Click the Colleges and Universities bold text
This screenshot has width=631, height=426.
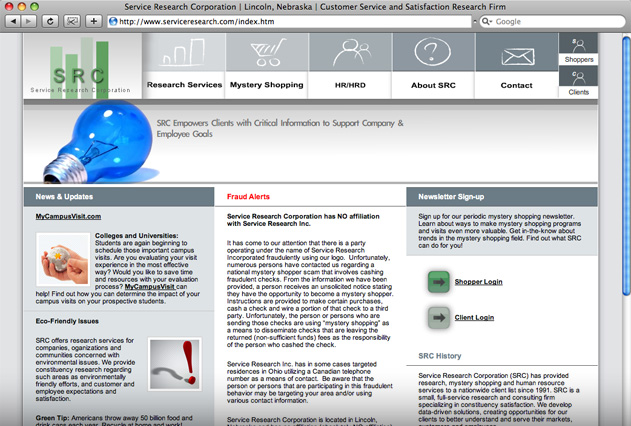point(136,236)
